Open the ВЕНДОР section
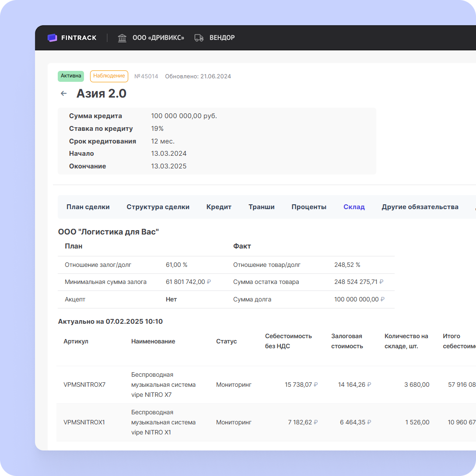476x476 pixels. tap(222, 38)
